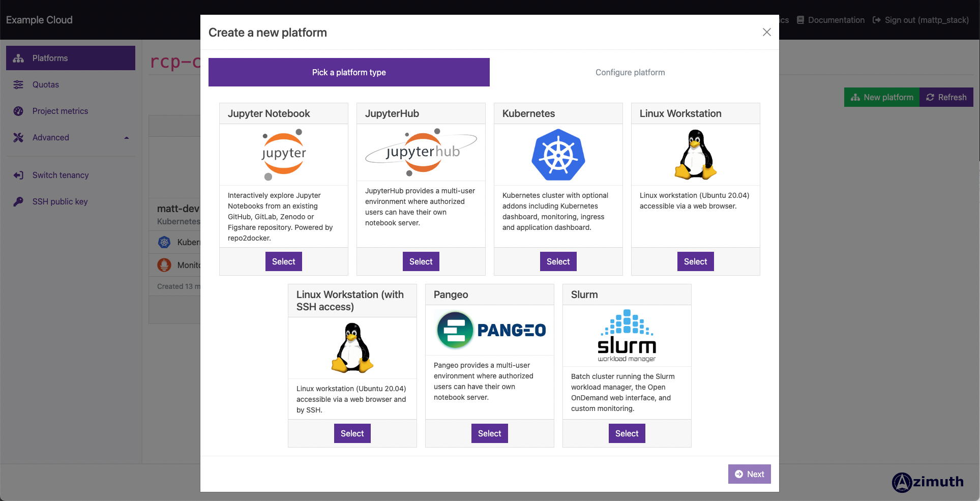Click the Refresh button
Screen dimensions: 980x501
[x=946, y=97]
